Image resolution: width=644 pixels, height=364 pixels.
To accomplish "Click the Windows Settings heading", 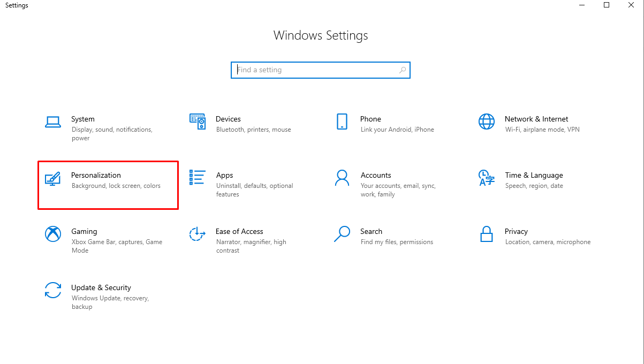I will (321, 35).
